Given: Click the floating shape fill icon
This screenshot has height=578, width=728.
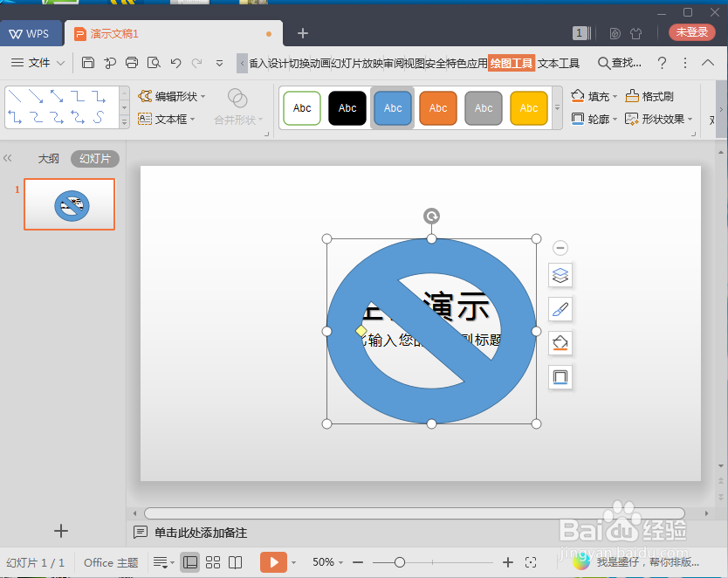Looking at the screenshot, I should [x=560, y=343].
